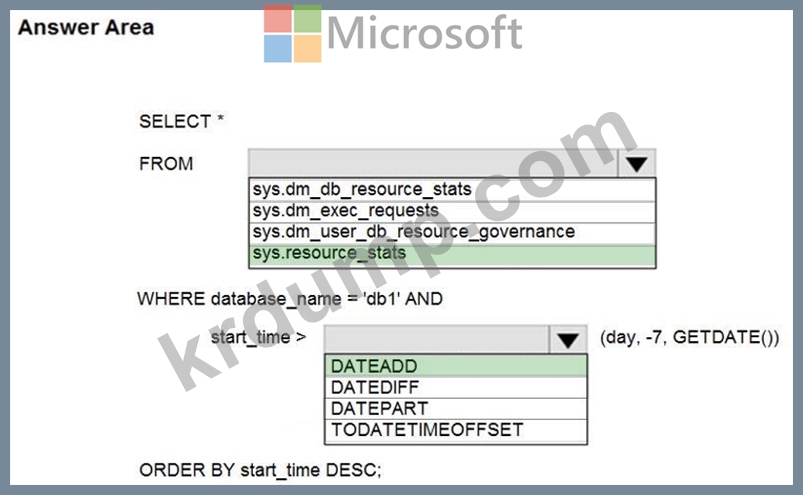Click the empty FROM combo box field
Screen dimensions: 803x495
pyautogui.click(x=433, y=164)
